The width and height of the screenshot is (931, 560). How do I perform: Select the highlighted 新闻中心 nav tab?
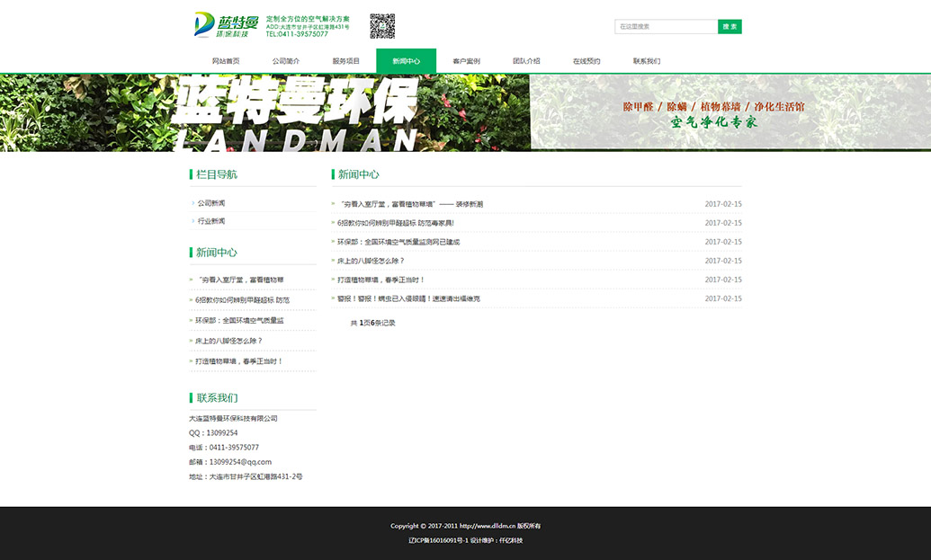click(406, 61)
